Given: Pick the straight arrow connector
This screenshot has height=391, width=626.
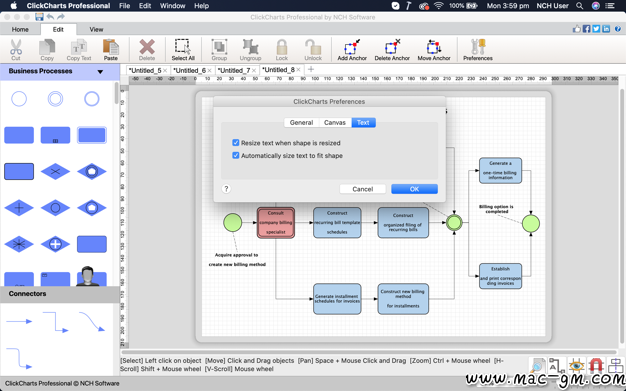Looking at the screenshot, I should point(19,321).
